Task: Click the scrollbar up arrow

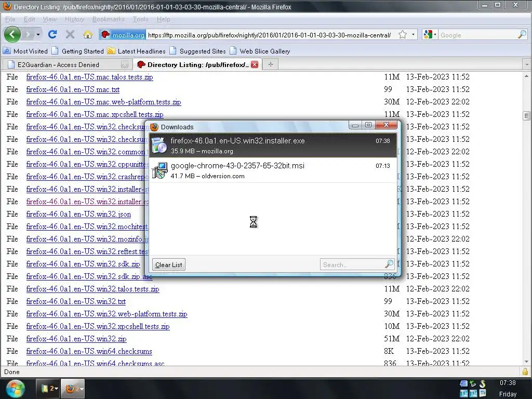Action: click(x=527, y=76)
